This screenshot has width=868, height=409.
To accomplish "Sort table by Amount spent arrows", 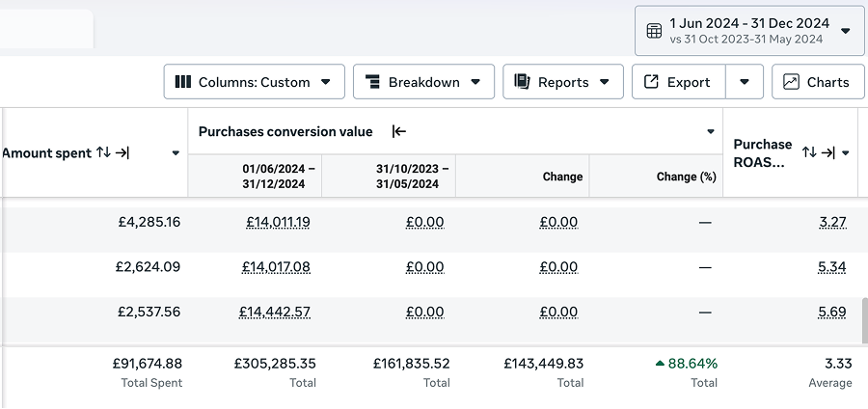I will tap(103, 152).
